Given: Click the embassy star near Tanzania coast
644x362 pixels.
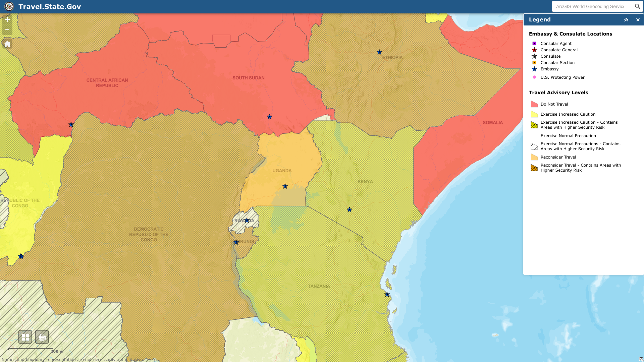Looking at the screenshot, I should pos(387,295).
